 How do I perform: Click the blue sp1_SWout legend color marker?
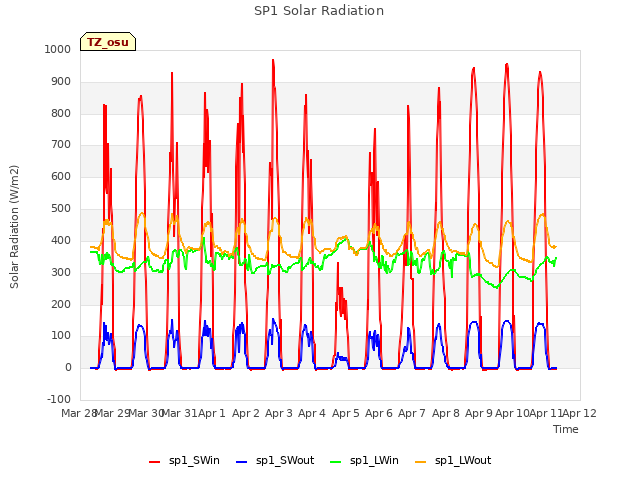(242, 462)
